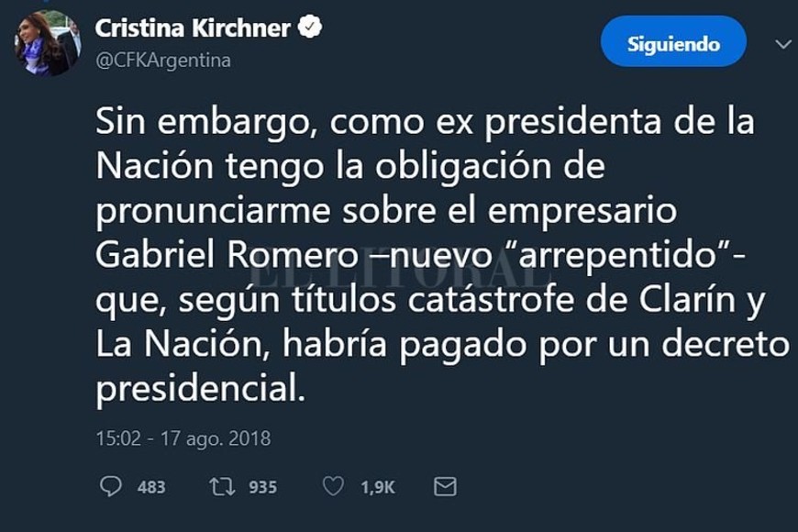
Task: Open the @CFKArgentina handle link
Action: pos(163,61)
